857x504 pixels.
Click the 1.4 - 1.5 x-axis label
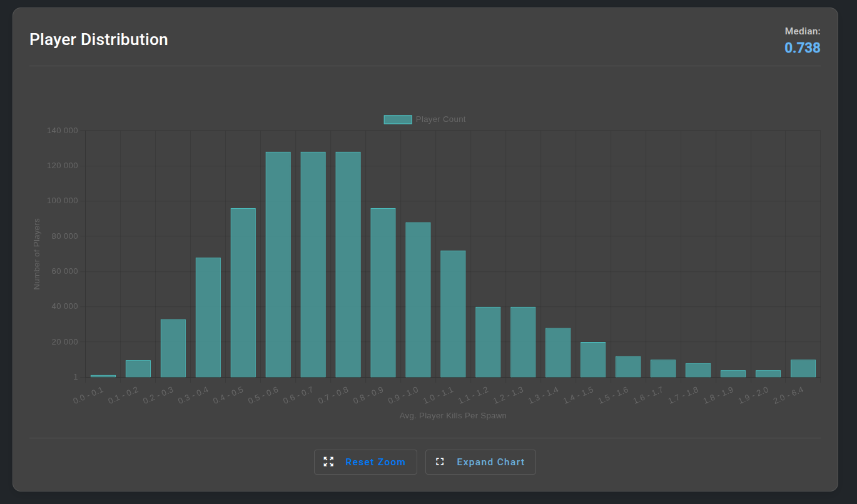pos(579,395)
